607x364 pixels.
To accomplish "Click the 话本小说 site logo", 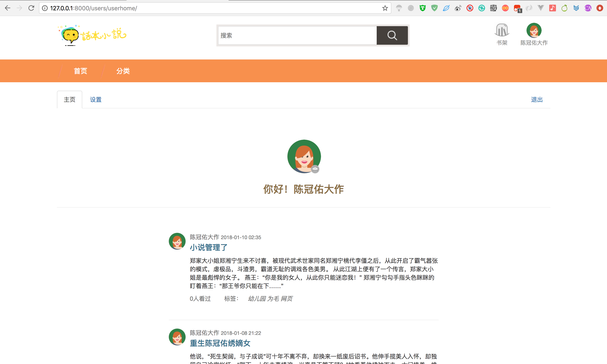I will point(93,35).
